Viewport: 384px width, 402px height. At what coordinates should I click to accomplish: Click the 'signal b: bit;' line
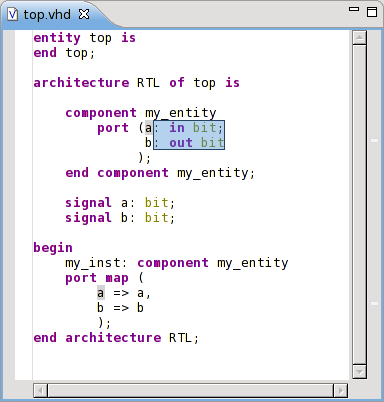(x=120, y=218)
